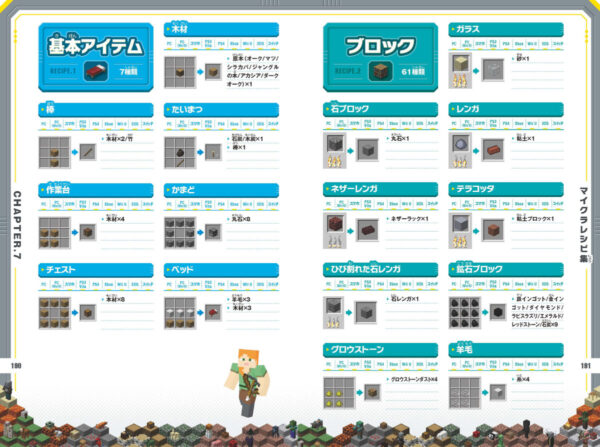
Task: Click the eight-cobblestone grid in the かまど recipe
Action: (180, 233)
